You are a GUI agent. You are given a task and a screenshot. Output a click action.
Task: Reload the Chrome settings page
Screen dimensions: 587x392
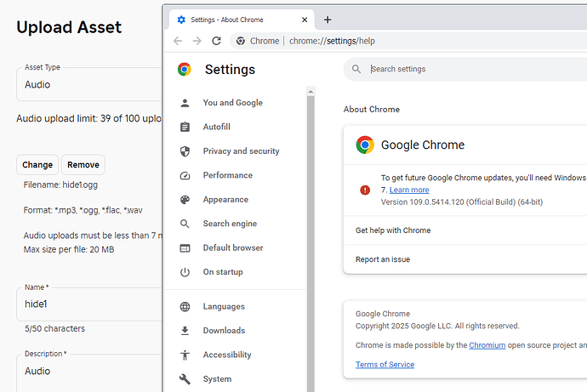216,41
